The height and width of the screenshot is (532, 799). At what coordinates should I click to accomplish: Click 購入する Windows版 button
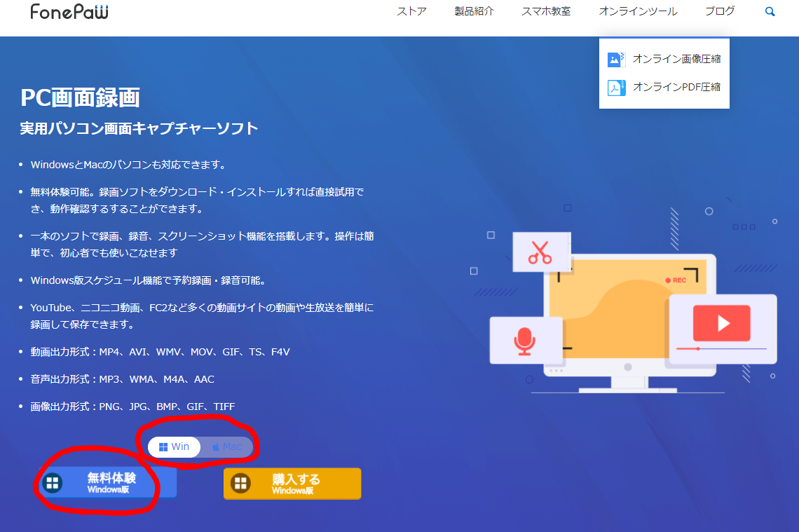pos(292,484)
